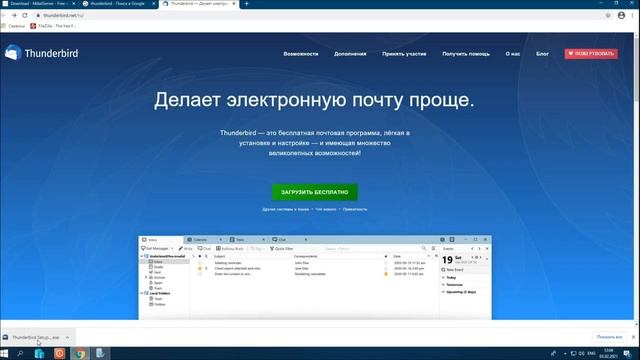Open a new browser tab
The width and height of the screenshot is (640, 360).
coord(246,4)
